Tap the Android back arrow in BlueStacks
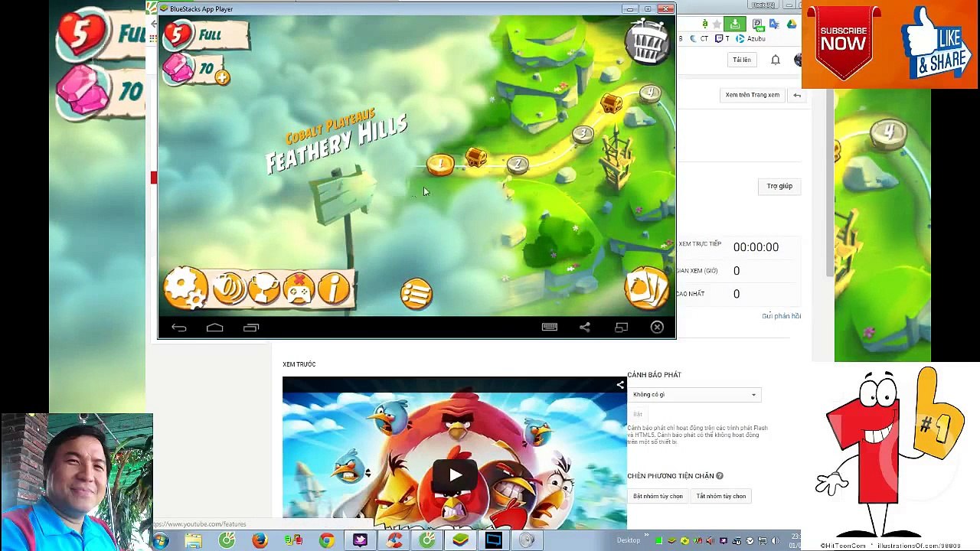980x551 pixels. point(178,328)
